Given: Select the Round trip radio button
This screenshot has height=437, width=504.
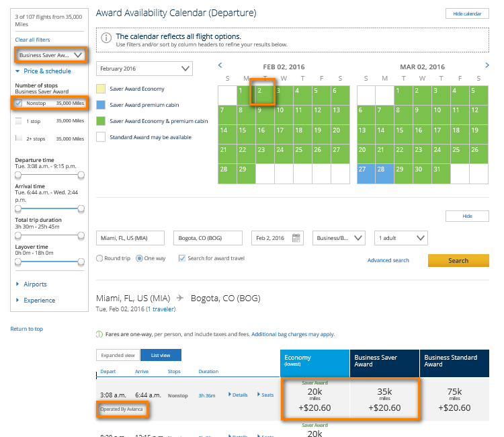Looking at the screenshot, I should click(x=100, y=258).
